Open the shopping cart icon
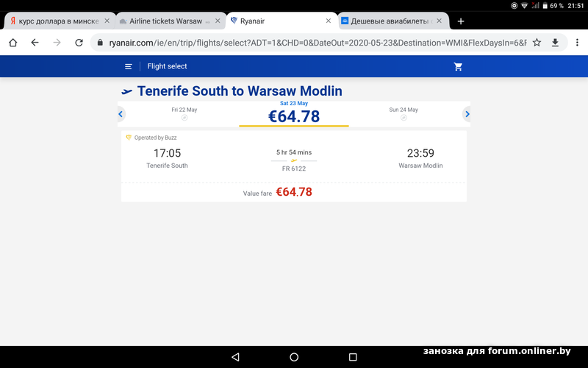 pos(459,66)
